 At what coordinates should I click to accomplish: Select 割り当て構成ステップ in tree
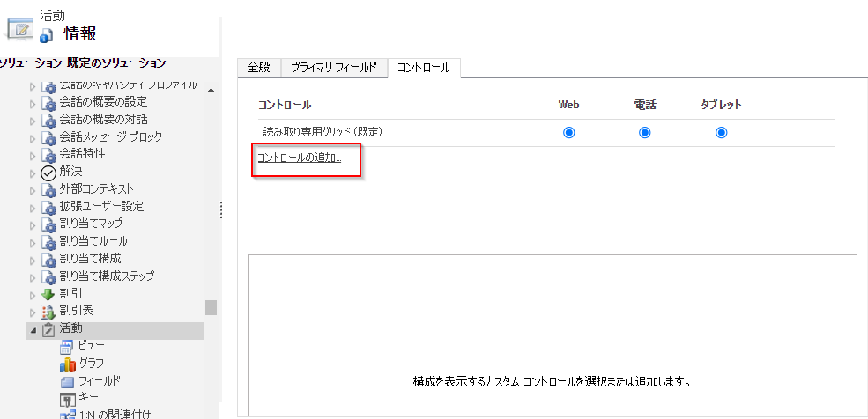pos(107,276)
